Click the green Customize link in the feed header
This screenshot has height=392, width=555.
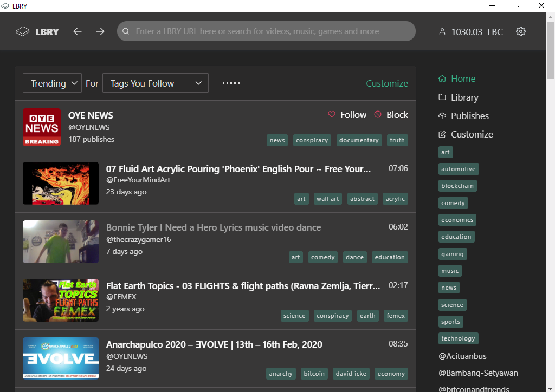[387, 83]
